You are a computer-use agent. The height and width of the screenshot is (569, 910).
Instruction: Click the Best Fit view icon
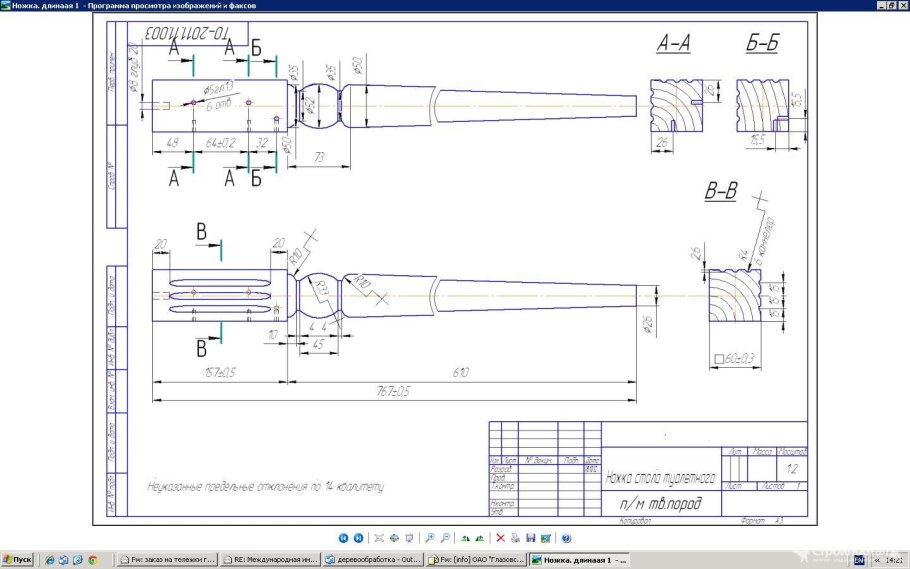pyautogui.click(x=380, y=537)
